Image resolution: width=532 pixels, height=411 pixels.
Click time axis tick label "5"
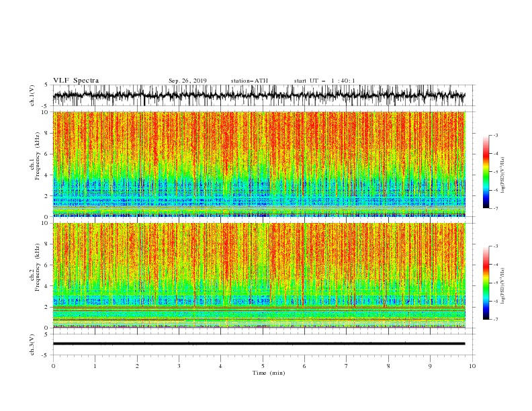263,366
